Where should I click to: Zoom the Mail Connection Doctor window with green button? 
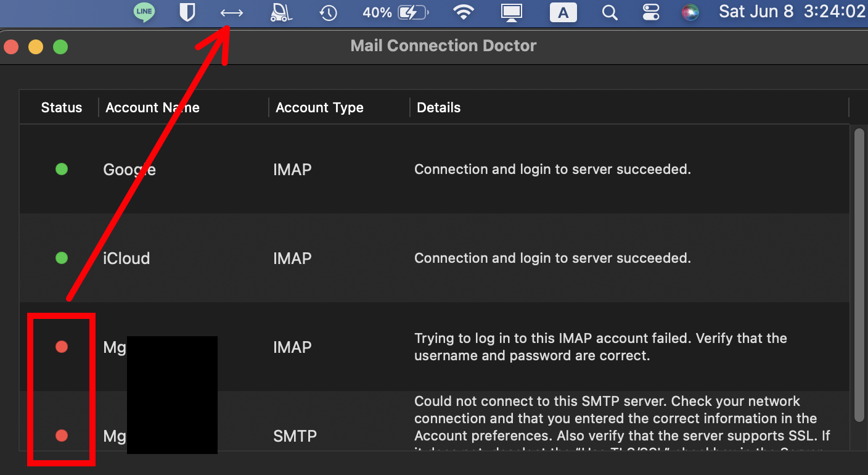(60, 46)
